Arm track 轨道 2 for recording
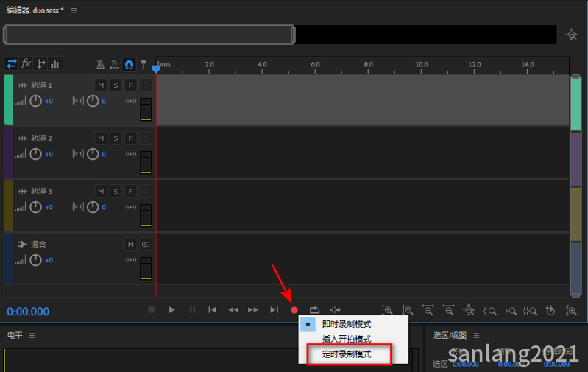Screen dimensions: 588x372 (x=130, y=138)
